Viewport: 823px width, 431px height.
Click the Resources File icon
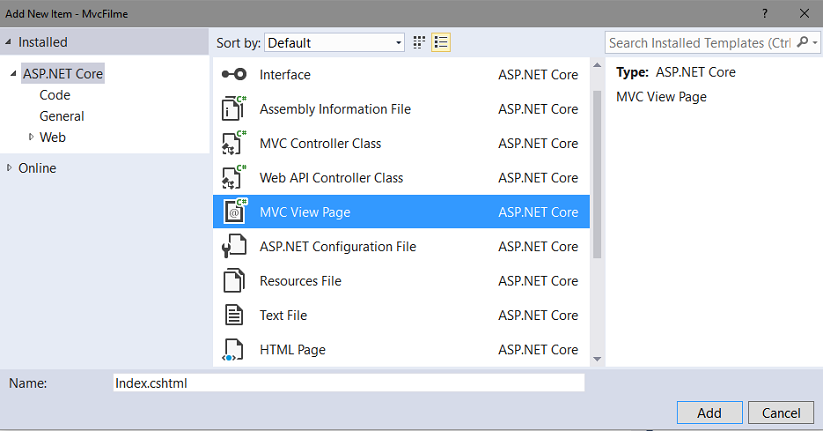coord(234,280)
